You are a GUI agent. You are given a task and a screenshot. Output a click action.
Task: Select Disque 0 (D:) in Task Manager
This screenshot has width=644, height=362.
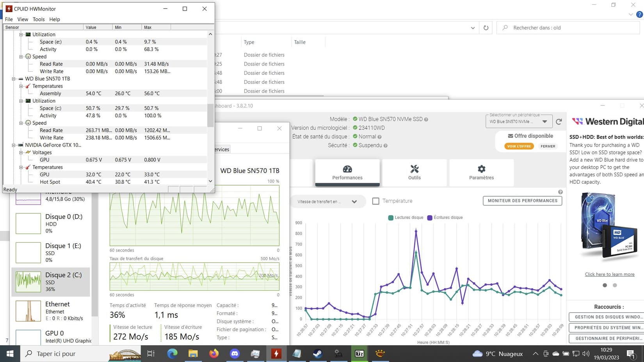click(x=51, y=223)
